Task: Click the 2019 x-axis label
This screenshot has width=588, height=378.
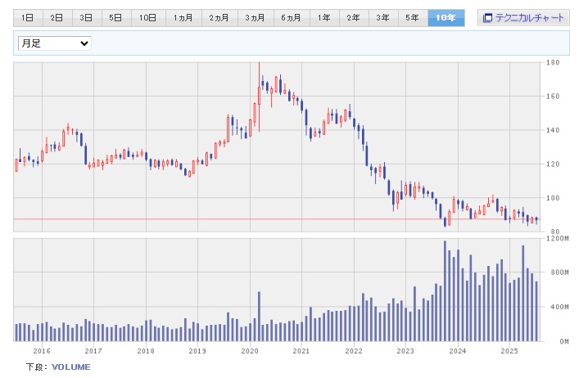Action: coord(197,351)
